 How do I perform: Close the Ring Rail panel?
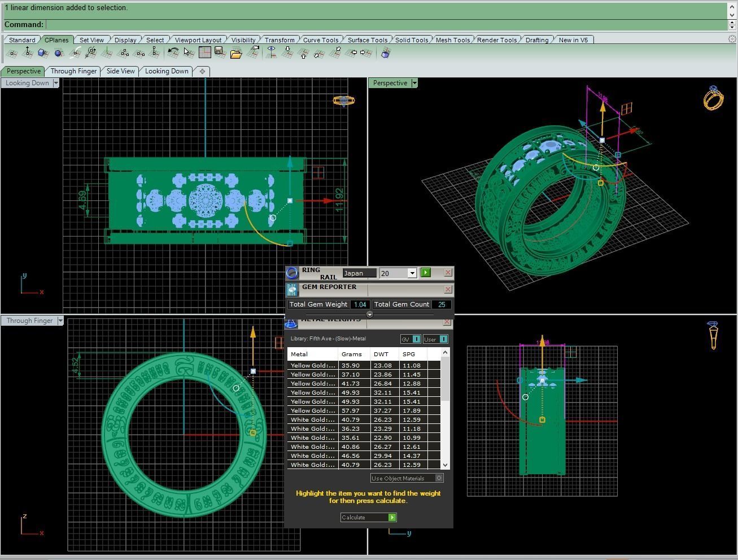[x=448, y=273]
